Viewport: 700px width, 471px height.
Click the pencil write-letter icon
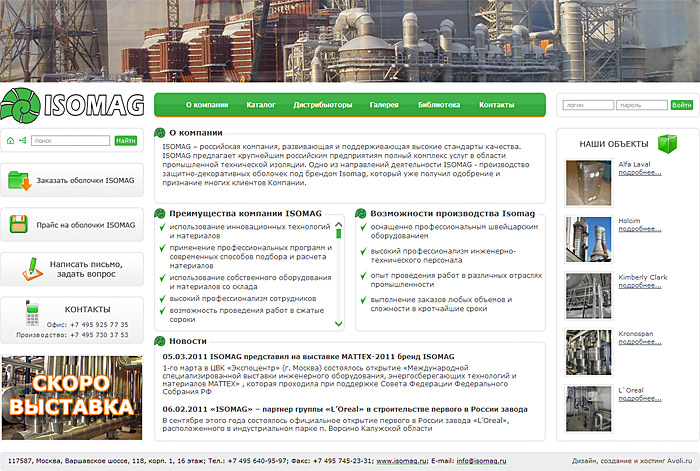[x=32, y=269]
